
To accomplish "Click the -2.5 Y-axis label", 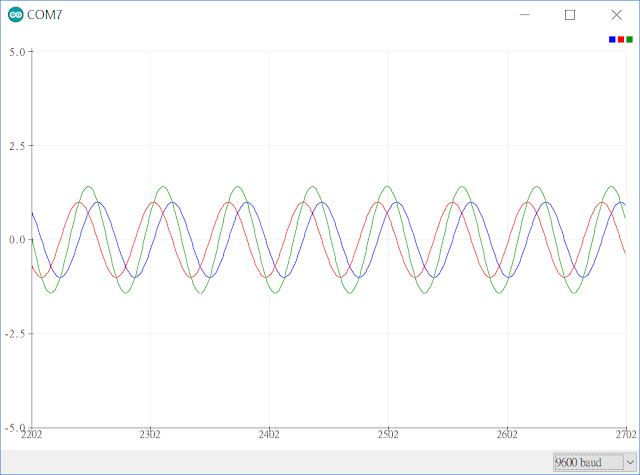I will tap(15, 334).
